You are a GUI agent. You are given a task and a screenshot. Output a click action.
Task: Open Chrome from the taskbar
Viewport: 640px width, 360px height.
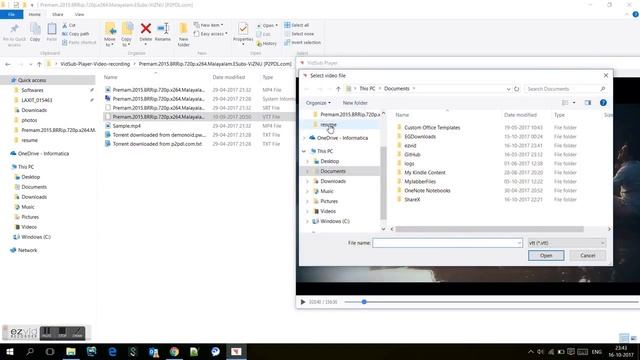(x=174, y=351)
